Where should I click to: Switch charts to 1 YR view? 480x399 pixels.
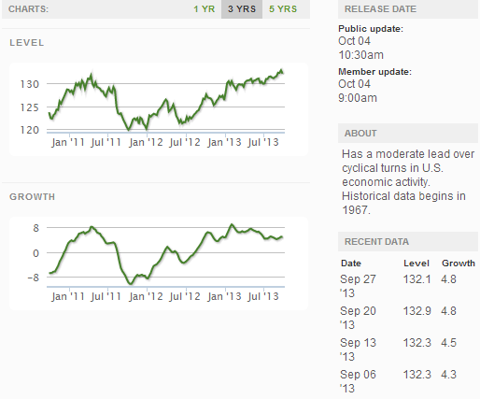[x=204, y=9]
